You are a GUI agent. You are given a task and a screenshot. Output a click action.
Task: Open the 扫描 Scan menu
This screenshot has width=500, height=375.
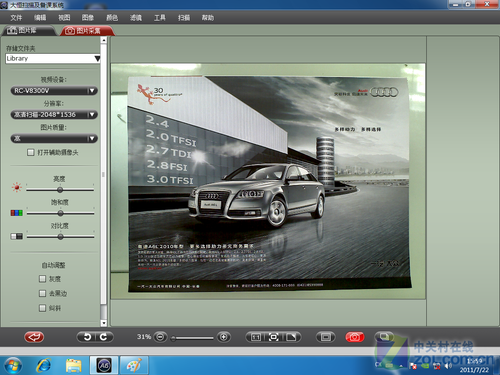pyautogui.click(x=184, y=18)
